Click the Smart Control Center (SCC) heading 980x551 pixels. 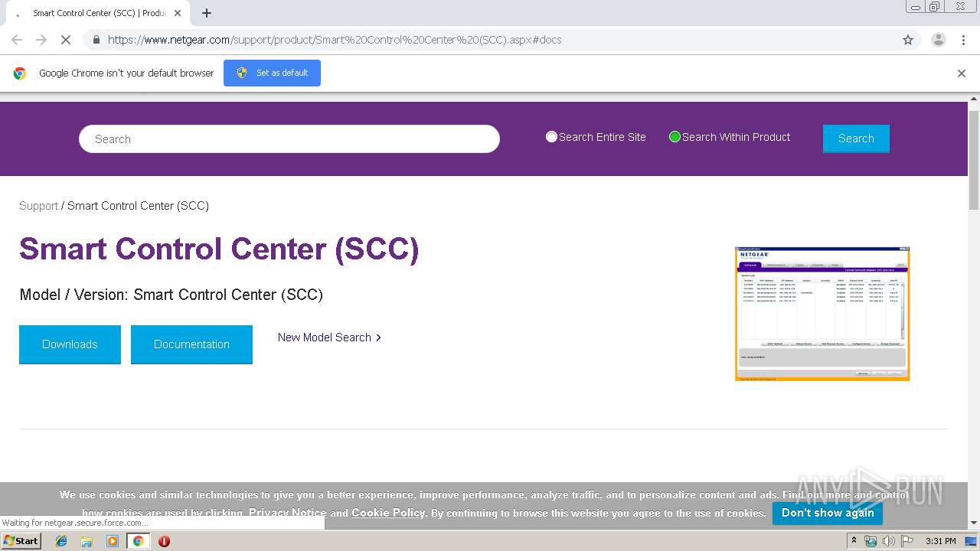coord(219,249)
